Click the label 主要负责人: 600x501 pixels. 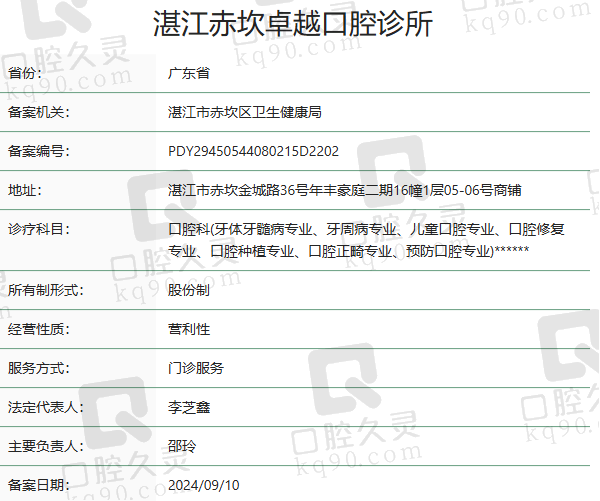point(46,446)
